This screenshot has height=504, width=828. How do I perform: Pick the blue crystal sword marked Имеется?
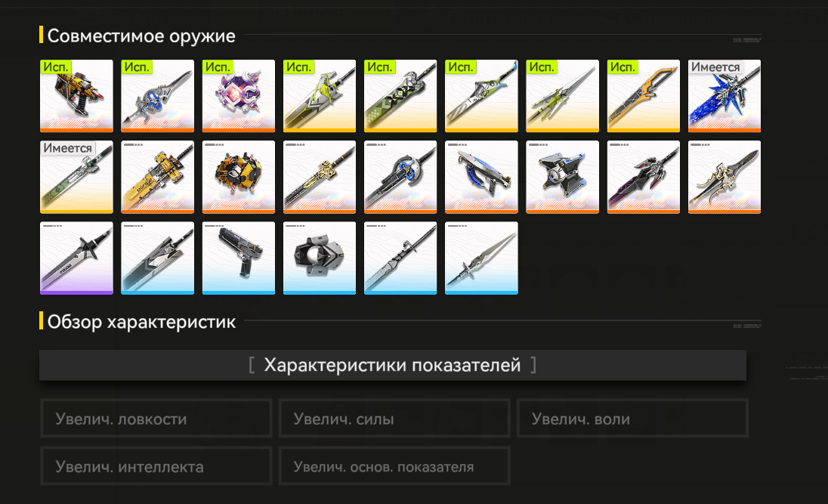724,96
